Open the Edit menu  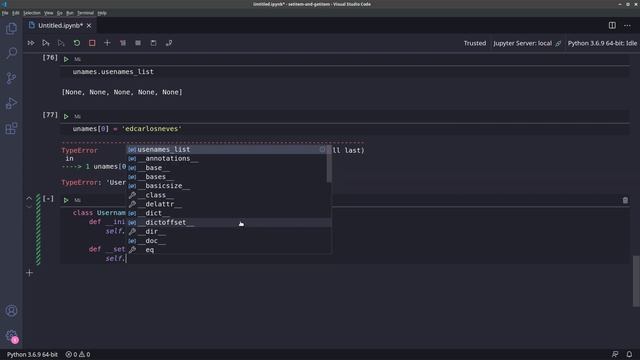point(16,13)
